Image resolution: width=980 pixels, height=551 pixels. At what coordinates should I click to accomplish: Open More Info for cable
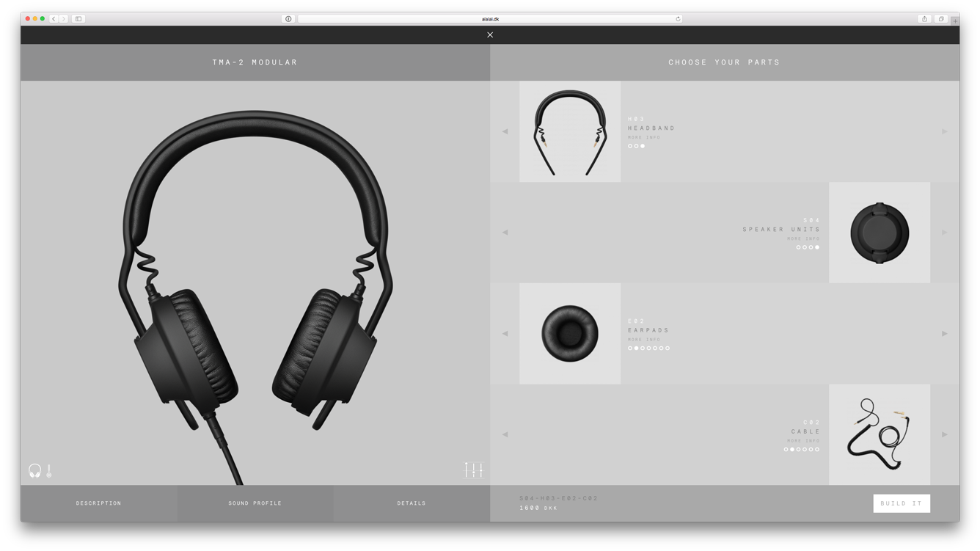tap(803, 441)
